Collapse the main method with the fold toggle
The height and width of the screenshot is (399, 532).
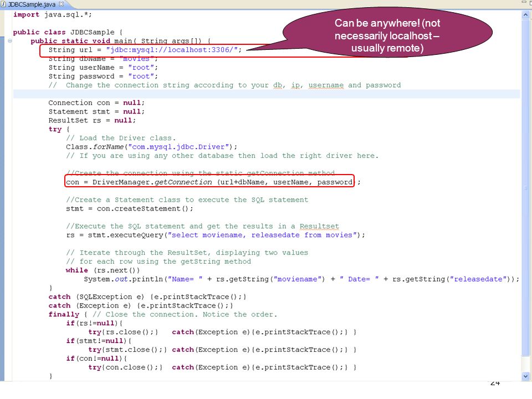pos(10,41)
